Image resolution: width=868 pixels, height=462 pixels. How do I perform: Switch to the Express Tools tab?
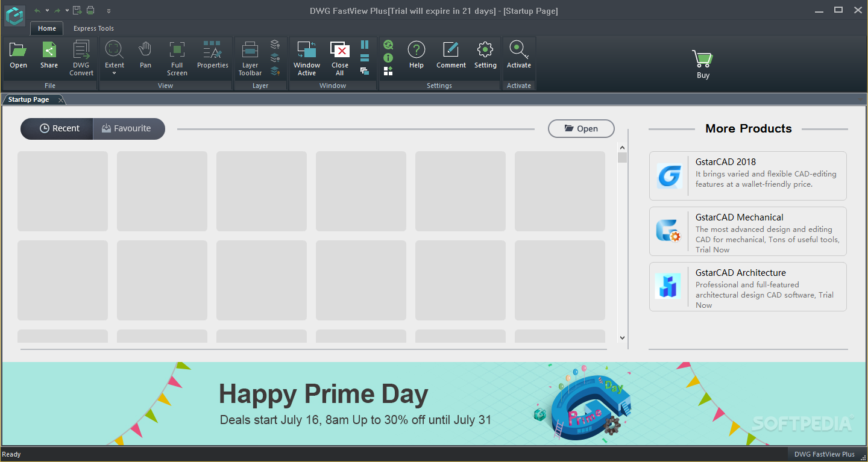[x=93, y=28]
